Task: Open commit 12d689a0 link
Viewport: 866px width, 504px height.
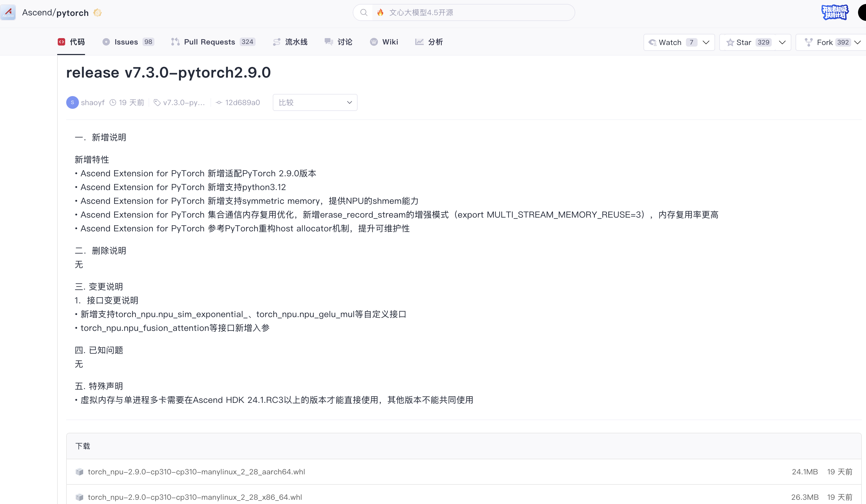Action: [242, 102]
